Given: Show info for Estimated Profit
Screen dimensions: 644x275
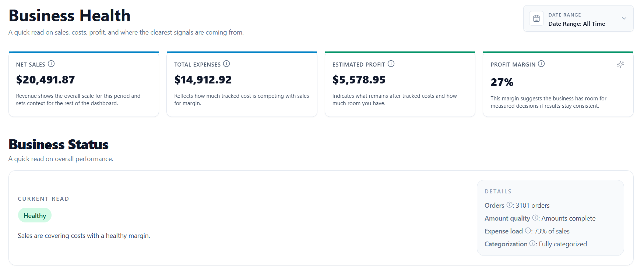Looking at the screenshot, I should 391,64.
